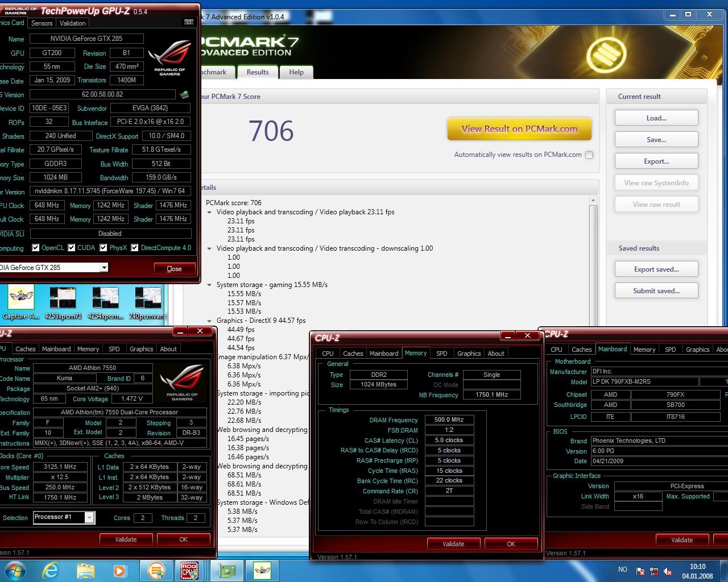The height and width of the screenshot is (582, 728).
Task: Click Validate in the Memory CPU-Z window
Action: point(453,544)
